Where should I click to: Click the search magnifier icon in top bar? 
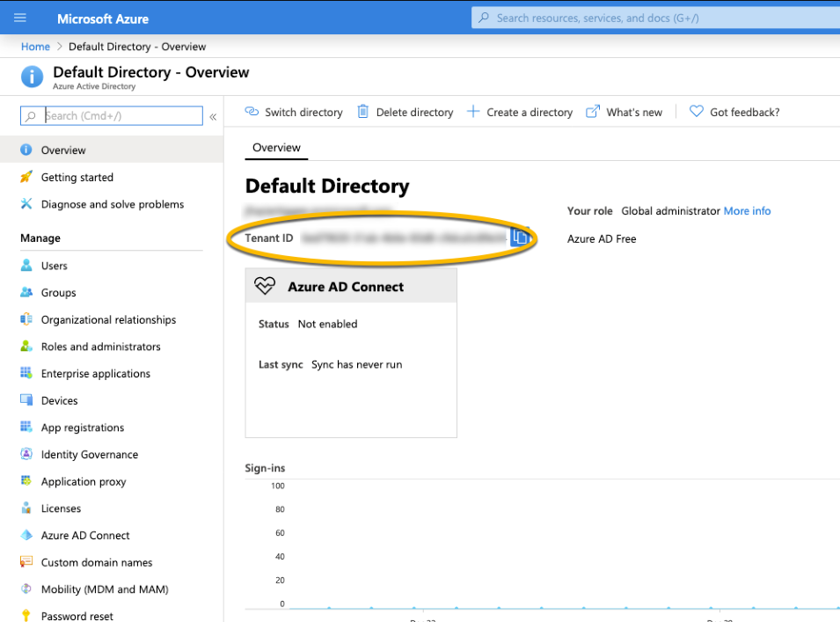tap(484, 18)
